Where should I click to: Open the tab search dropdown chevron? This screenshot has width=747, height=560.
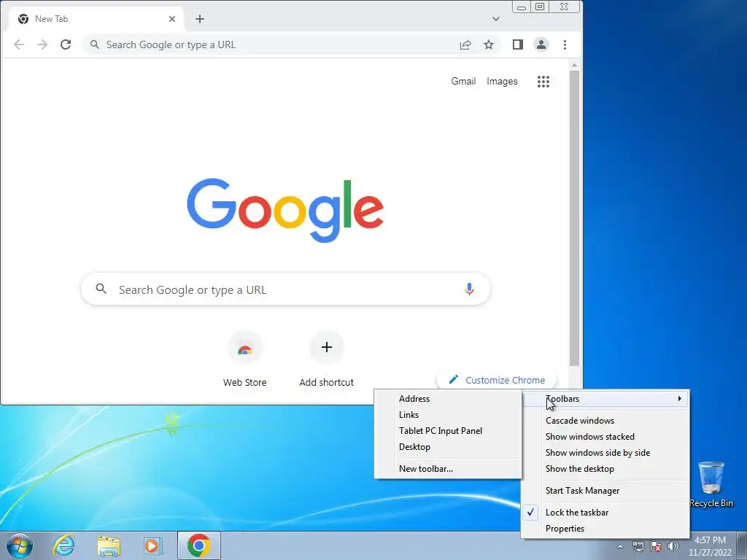coord(496,19)
